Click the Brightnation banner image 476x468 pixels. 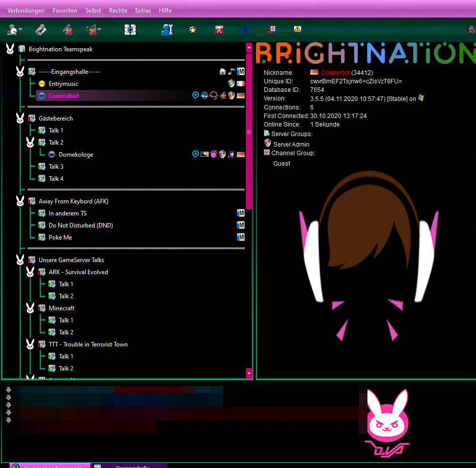(x=365, y=53)
